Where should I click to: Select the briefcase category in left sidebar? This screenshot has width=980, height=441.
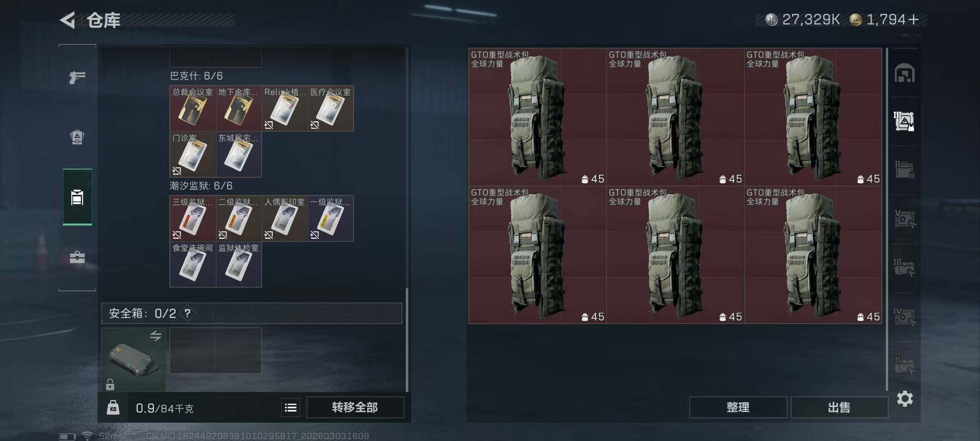(77, 257)
